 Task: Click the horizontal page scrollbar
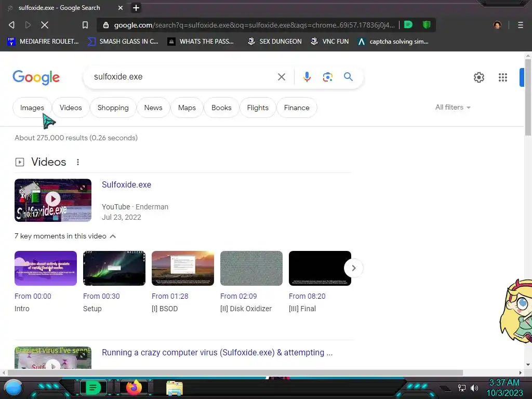[235, 373]
